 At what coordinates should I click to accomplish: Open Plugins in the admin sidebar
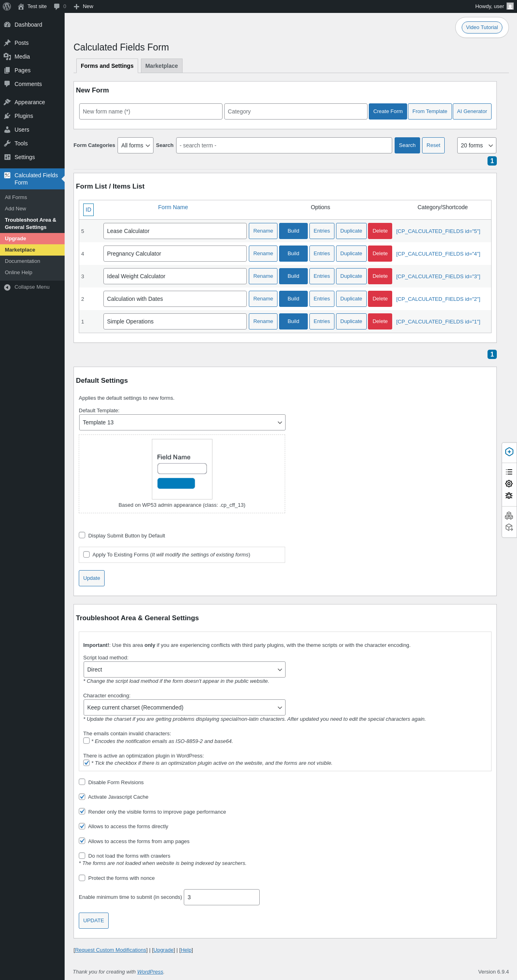(24, 116)
